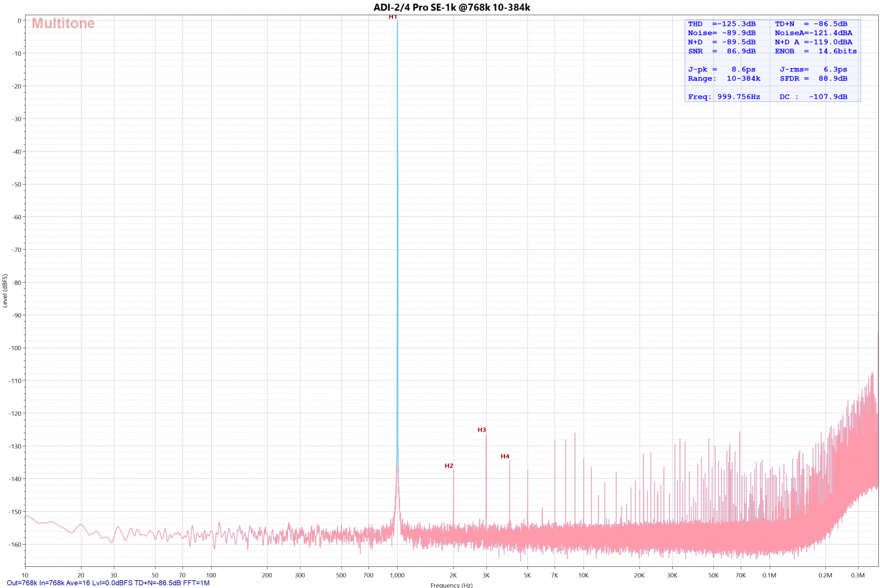Click the -120 tick label on level axis
This screenshot has width=880, height=588.
point(15,413)
